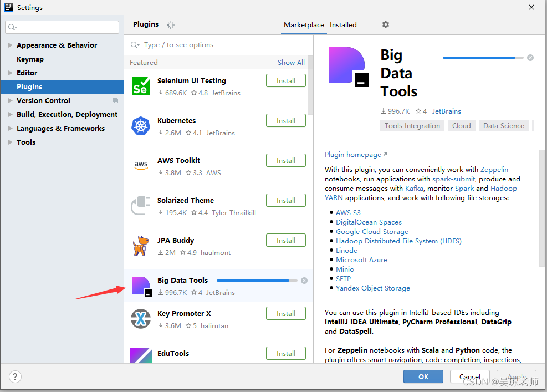This screenshot has width=547, height=392.
Task: Install Selenium UI Testing plugin
Action: click(x=286, y=80)
